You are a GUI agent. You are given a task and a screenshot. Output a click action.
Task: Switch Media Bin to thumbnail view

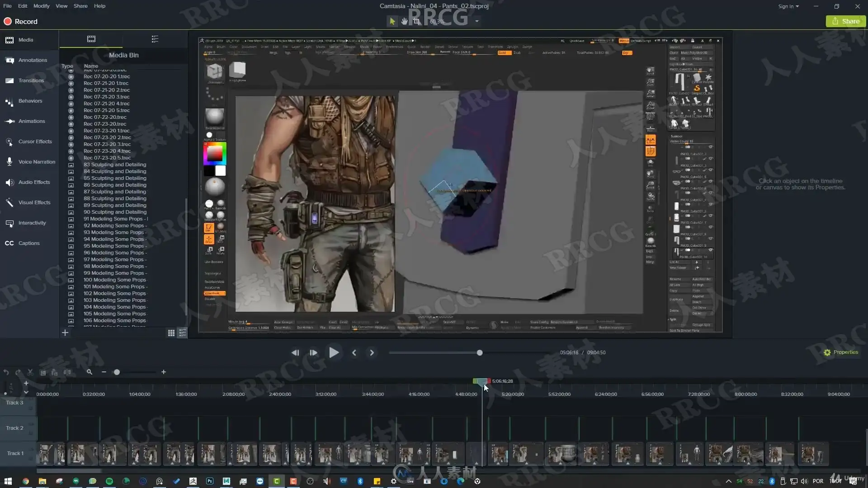tap(171, 333)
